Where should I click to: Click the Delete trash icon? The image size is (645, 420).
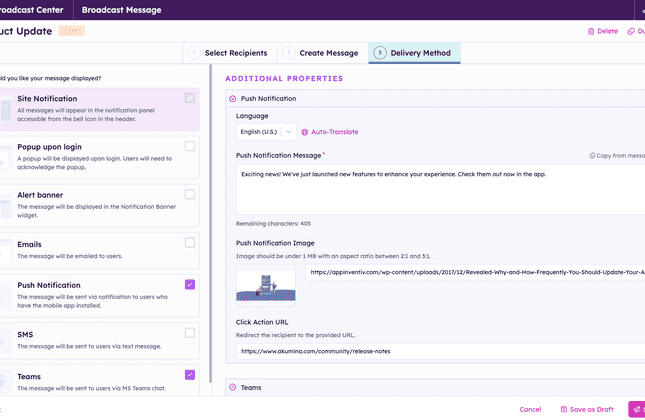(x=591, y=31)
